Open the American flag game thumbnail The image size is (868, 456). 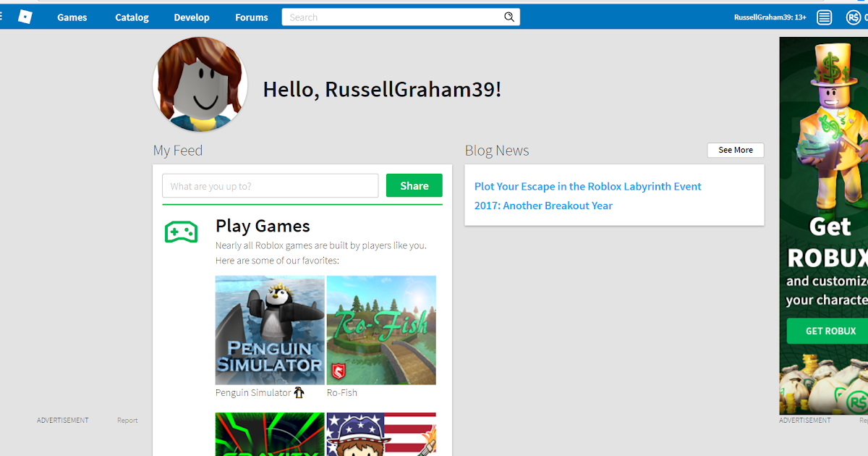coord(381,434)
